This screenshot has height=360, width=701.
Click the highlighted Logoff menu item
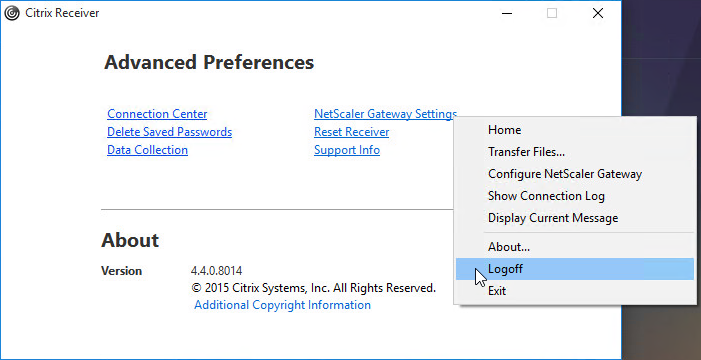click(x=575, y=269)
